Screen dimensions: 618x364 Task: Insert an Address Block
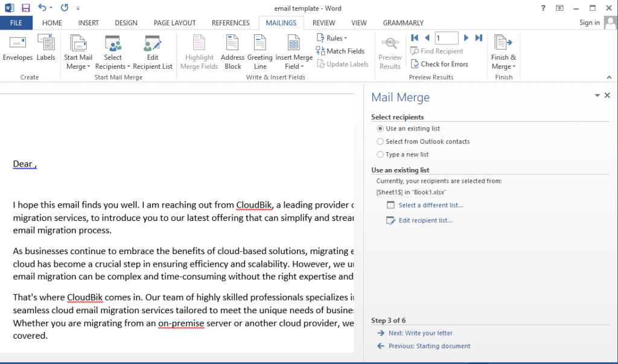[x=232, y=51]
